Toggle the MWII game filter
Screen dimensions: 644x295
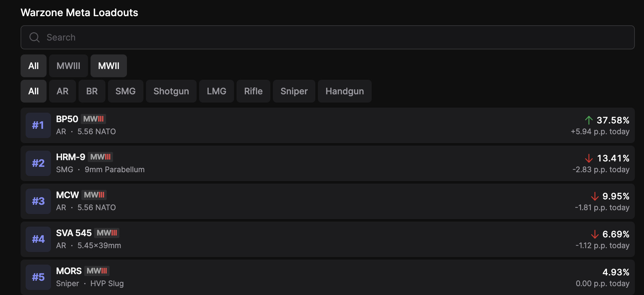click(x=109, y=66)
